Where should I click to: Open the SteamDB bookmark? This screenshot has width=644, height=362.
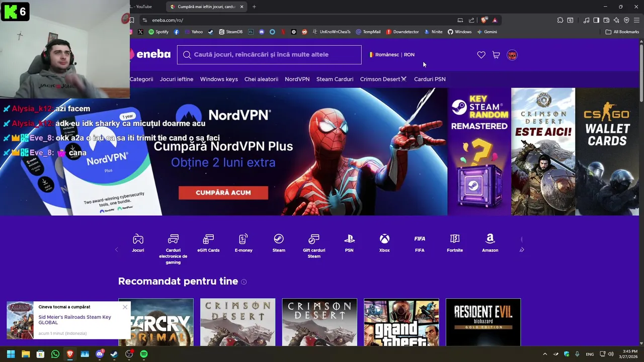(230, 32)
